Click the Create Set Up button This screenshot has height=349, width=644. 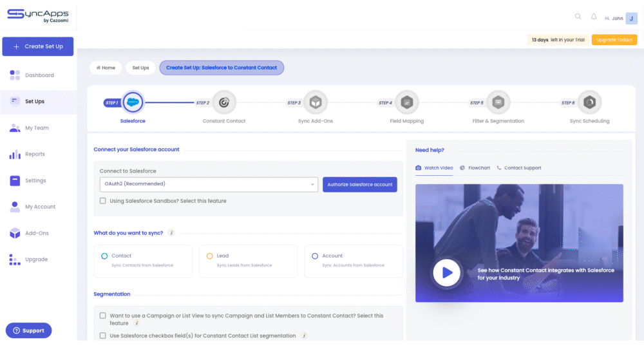38,46
